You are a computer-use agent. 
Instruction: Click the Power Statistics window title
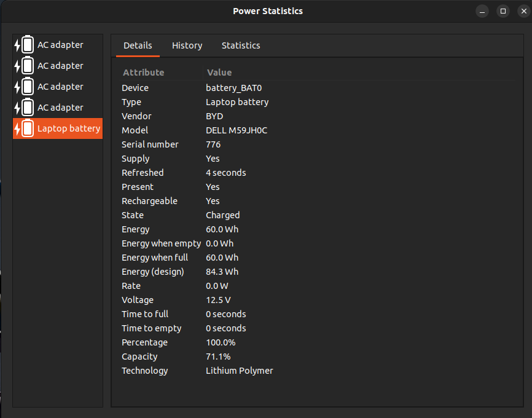(x=267, y=10)
